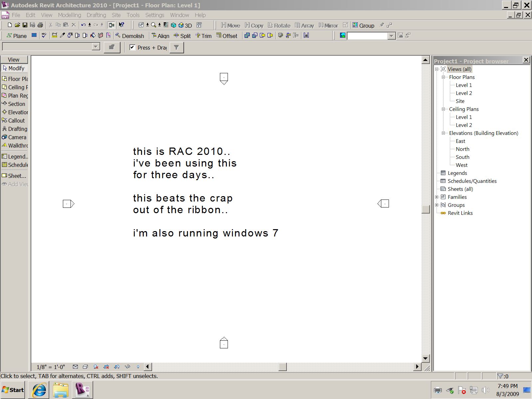Choose the Demolish hammer tool

(x=130, y=36)
